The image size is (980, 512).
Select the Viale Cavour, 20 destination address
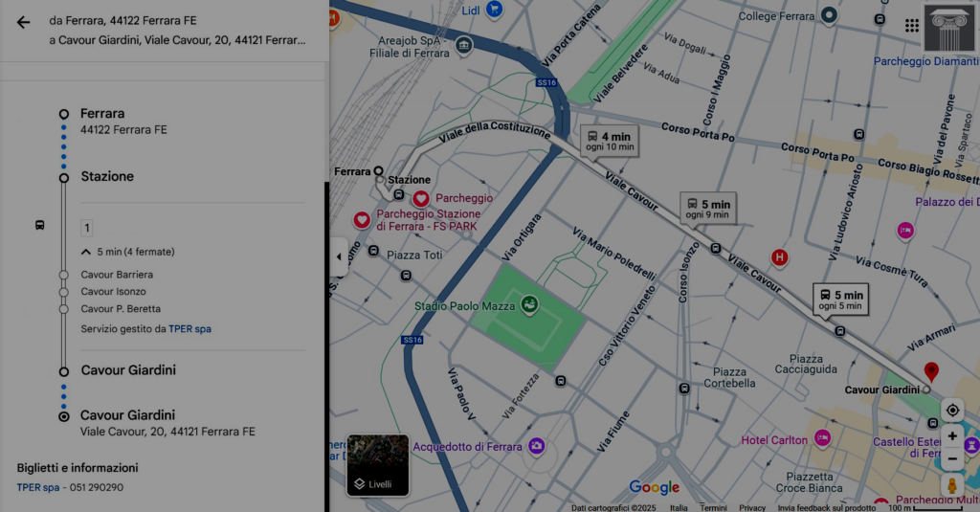point(167,432)
